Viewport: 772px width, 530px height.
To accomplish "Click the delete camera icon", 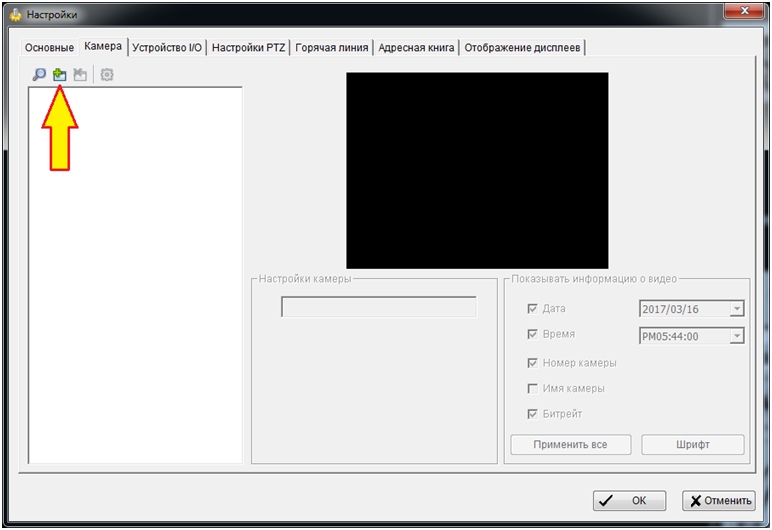I will pyautogui.click(x=80, y=75).
